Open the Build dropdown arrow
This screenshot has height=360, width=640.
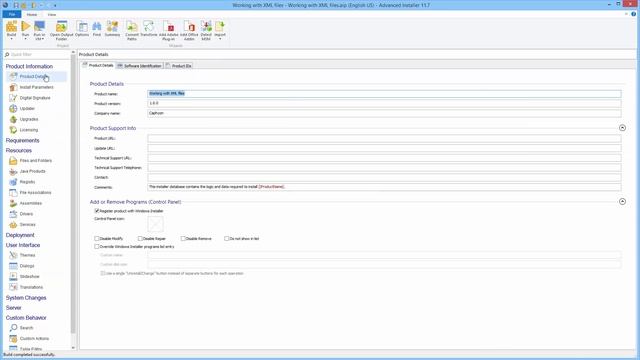click(x=11, y=39)
